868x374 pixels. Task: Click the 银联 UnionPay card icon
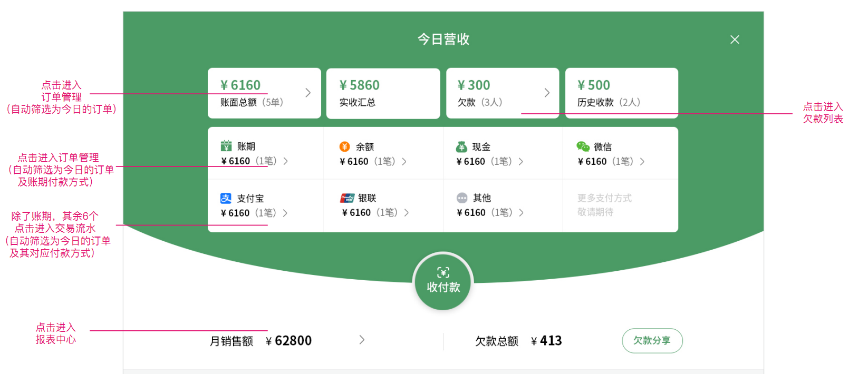pyautogui.click(x=347, y=198)
